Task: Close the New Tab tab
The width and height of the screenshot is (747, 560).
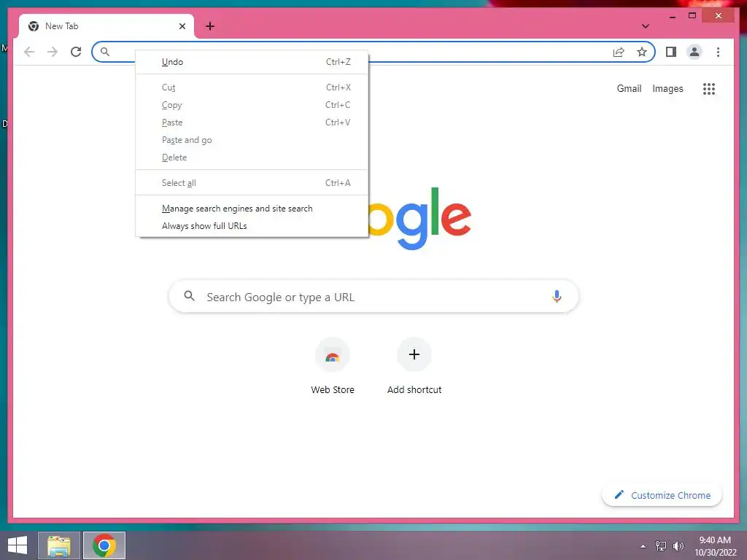Action: point(182,26)
